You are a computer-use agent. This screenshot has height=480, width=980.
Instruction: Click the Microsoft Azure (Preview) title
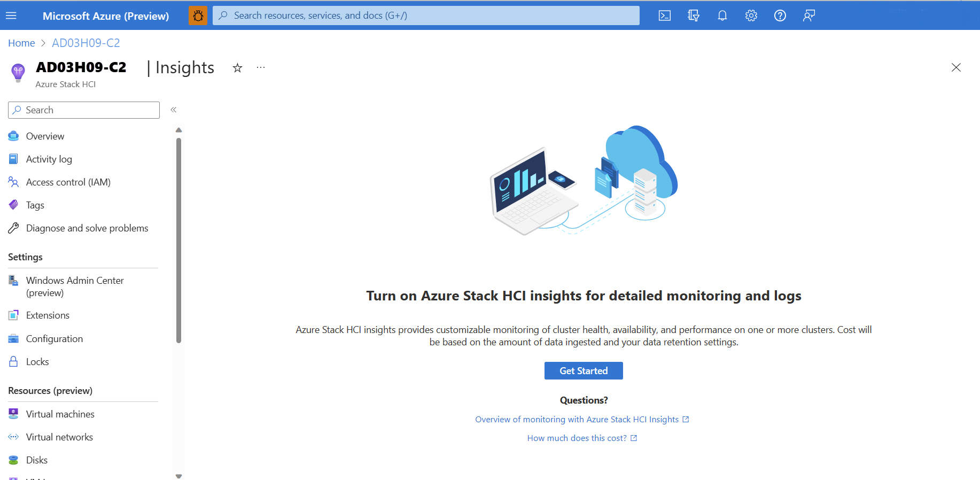pyautogui.click(x=106, y=16)
